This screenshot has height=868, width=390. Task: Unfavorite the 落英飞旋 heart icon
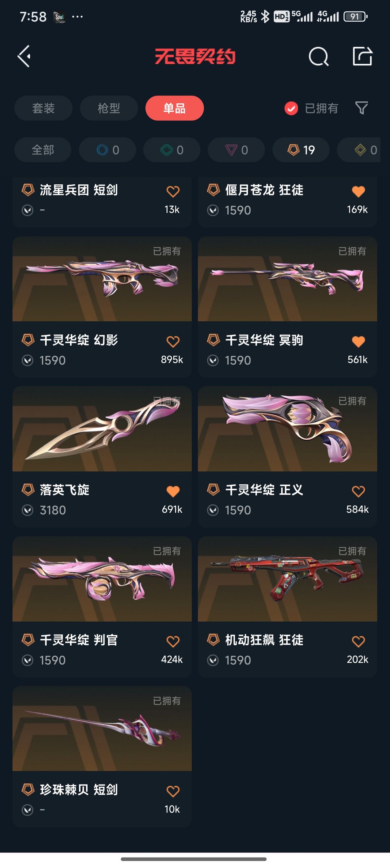173,492
